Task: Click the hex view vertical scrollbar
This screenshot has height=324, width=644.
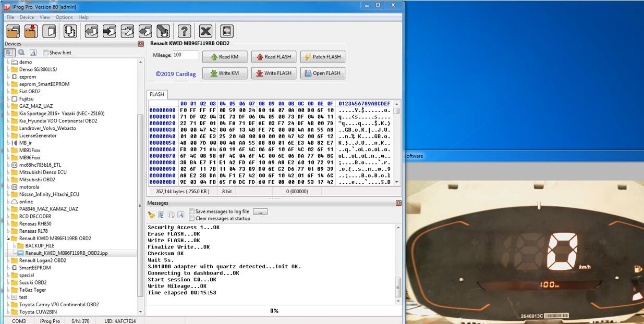Action: [x=396, y=142]
